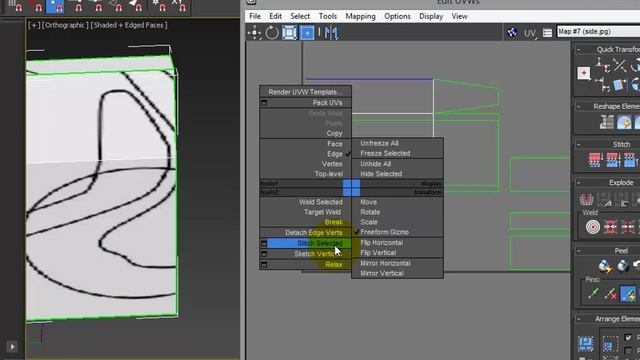Open the Display menu
640x360 pixels.
[431, 16]
